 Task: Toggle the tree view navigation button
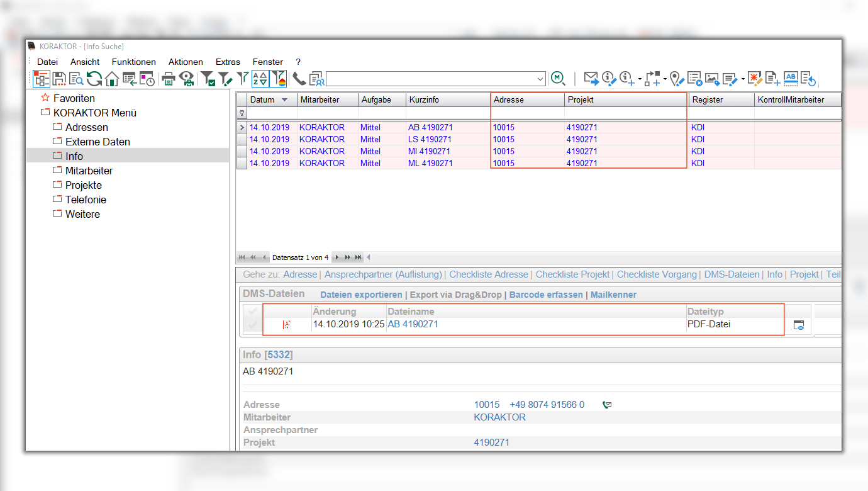point(42,79)
